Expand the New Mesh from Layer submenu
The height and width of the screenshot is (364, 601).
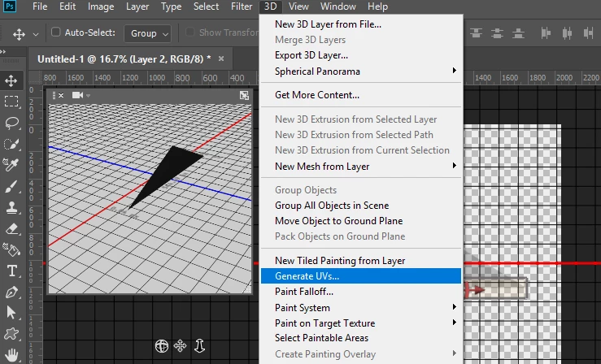(x=454, y=166)
